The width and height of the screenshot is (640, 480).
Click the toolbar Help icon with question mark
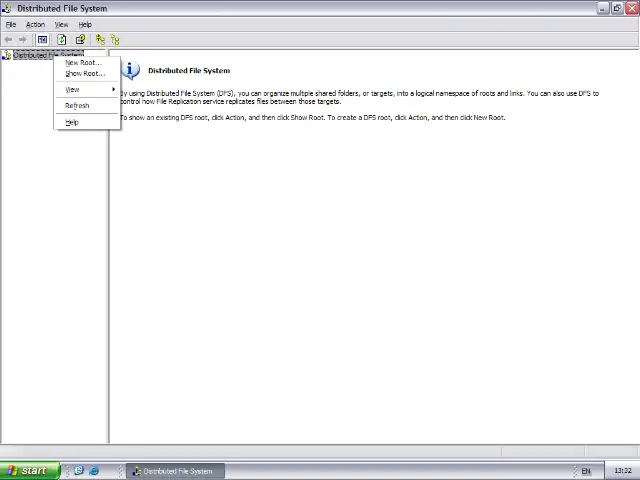(80, 40)
